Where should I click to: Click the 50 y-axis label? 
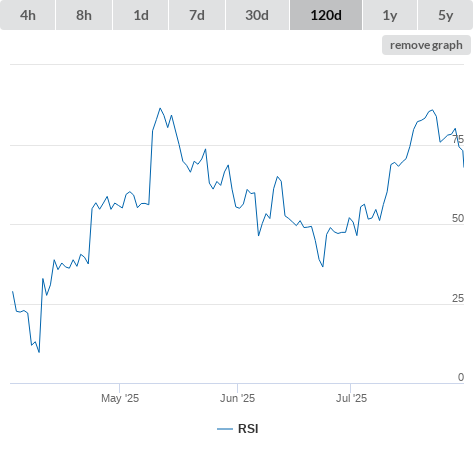458,218
